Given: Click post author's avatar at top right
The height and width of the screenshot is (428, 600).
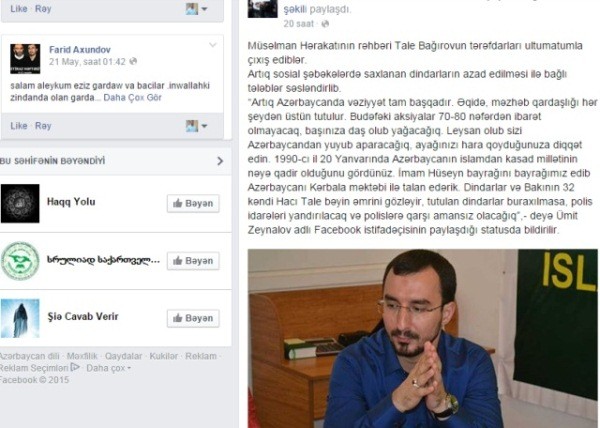Looking at the screenshot, I should pyautogui.click(x=262, y=8).
